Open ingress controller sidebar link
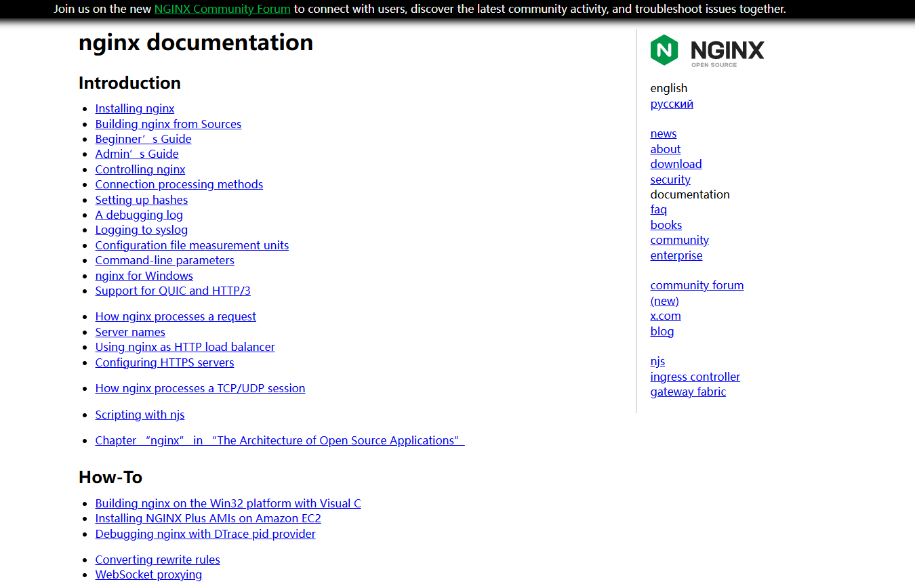 click(695, 377)
